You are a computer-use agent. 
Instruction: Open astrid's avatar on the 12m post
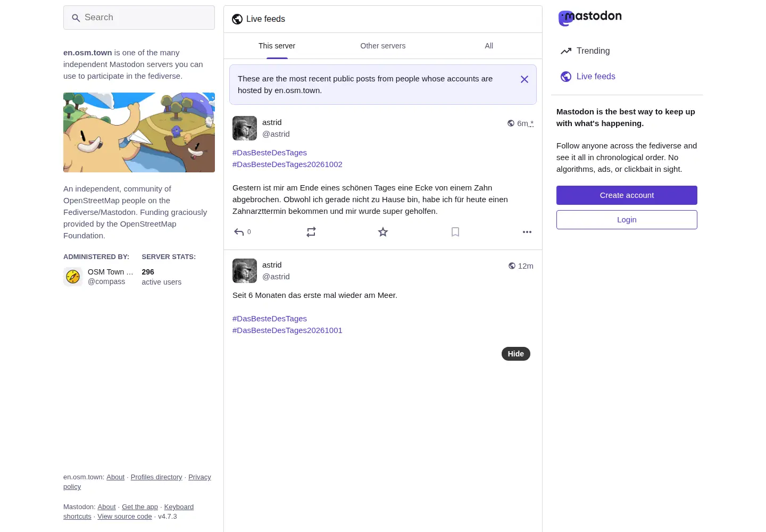[245, 271]
